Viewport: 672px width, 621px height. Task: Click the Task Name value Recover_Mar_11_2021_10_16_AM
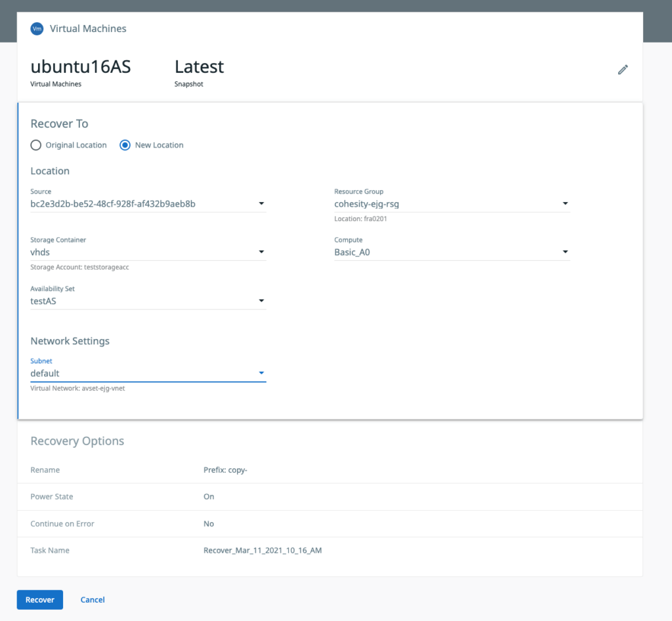click(262, 550)
